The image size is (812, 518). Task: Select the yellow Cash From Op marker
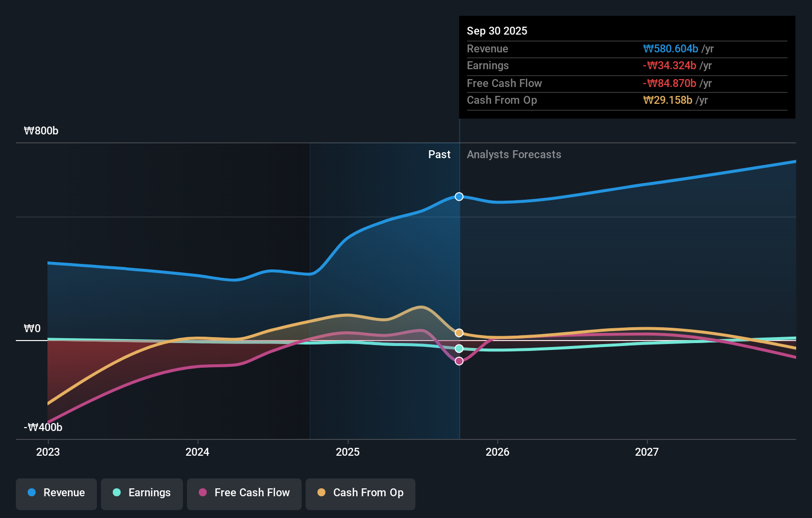(x=459, y=333)
